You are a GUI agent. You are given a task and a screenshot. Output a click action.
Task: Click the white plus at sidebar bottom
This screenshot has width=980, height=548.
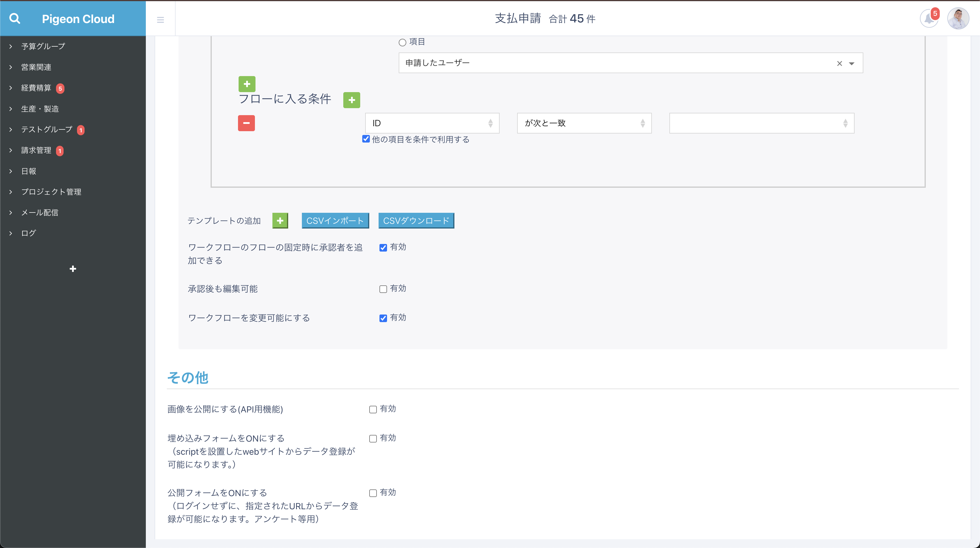pyautogui.click(x=73, y=269)
